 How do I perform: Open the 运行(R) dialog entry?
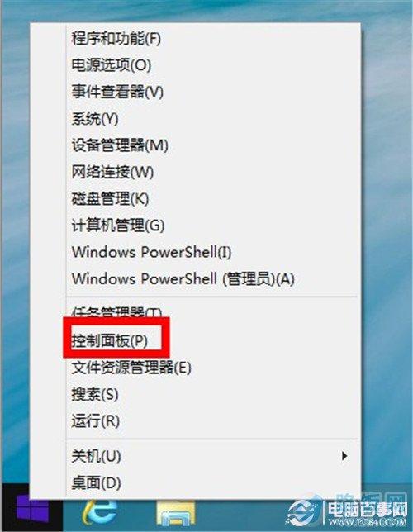95,421
